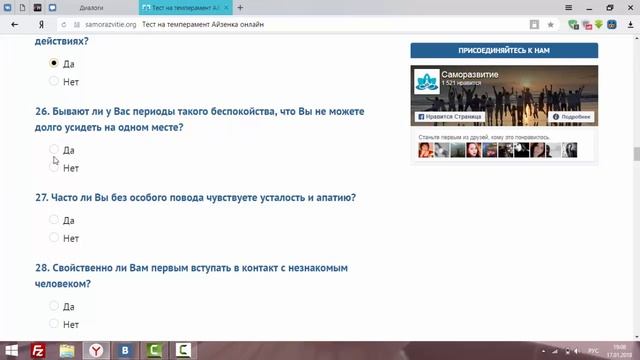Screen dimensions: 640x360
Task: Click the Подробнее button in Facebook widget
Action: [x=571, y=117]
